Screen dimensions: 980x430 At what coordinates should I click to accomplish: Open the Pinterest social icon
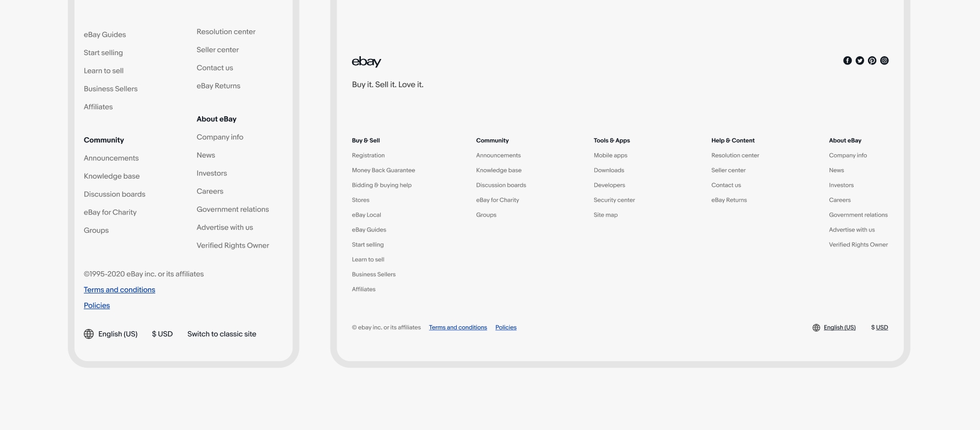[x=872, y=61]
